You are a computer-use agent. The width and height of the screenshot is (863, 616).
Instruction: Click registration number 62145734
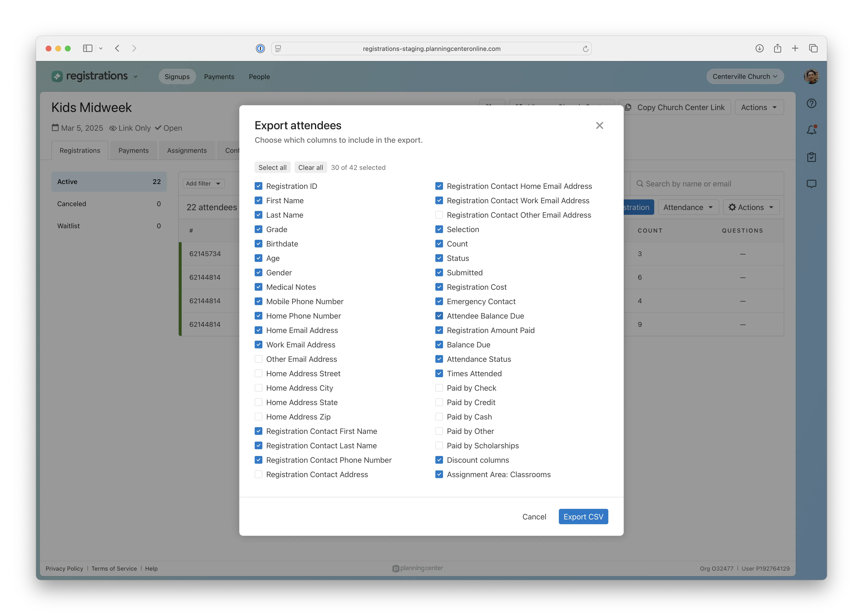[205, 254]
